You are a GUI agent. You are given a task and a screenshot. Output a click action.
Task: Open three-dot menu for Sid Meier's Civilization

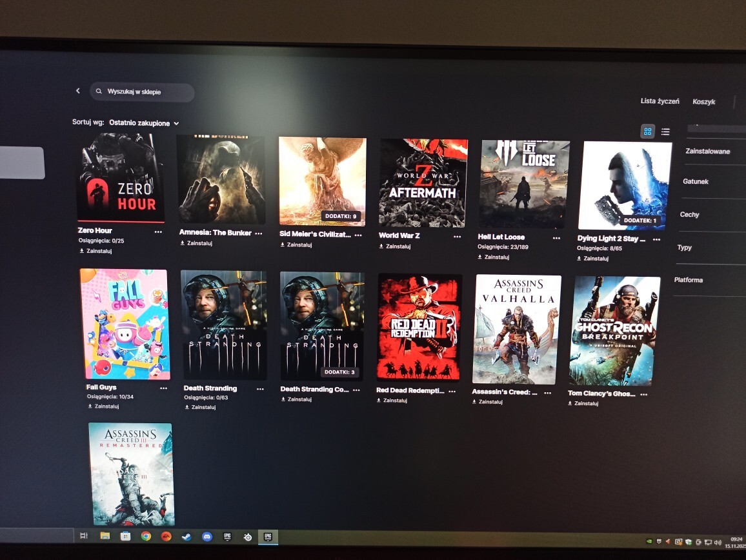pyautogui.click(x=358, y=235)
